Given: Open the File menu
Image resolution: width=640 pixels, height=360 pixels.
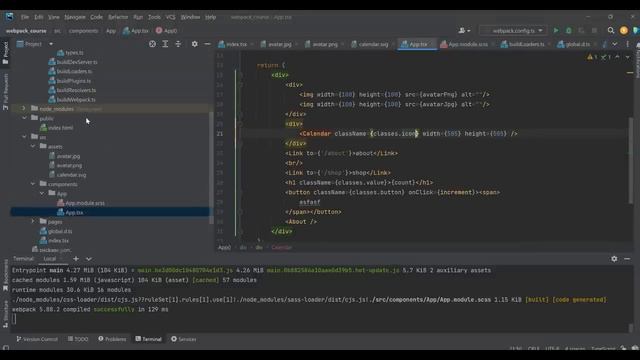Looking at the screenshot, I should pos(25,17).
